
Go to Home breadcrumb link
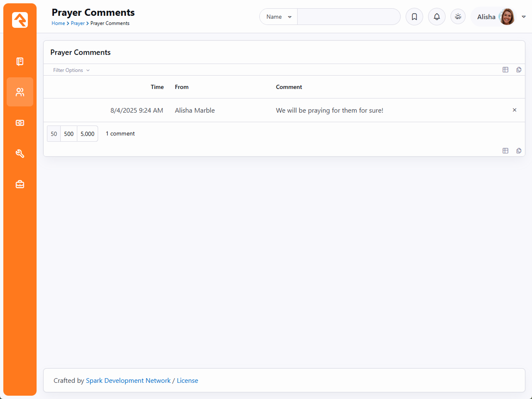coord(58,23)
